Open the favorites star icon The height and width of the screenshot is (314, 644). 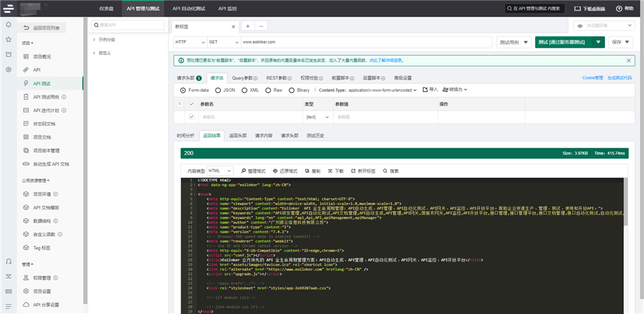8,40
